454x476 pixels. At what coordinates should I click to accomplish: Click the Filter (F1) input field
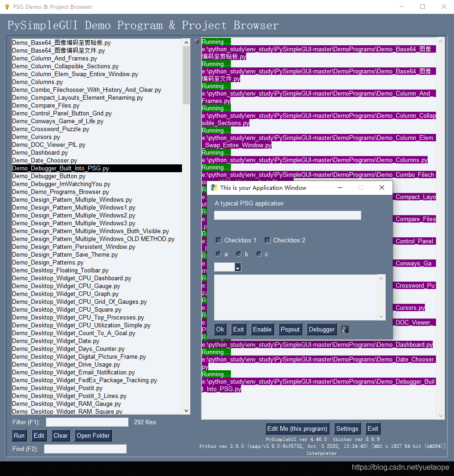(87, 422)
